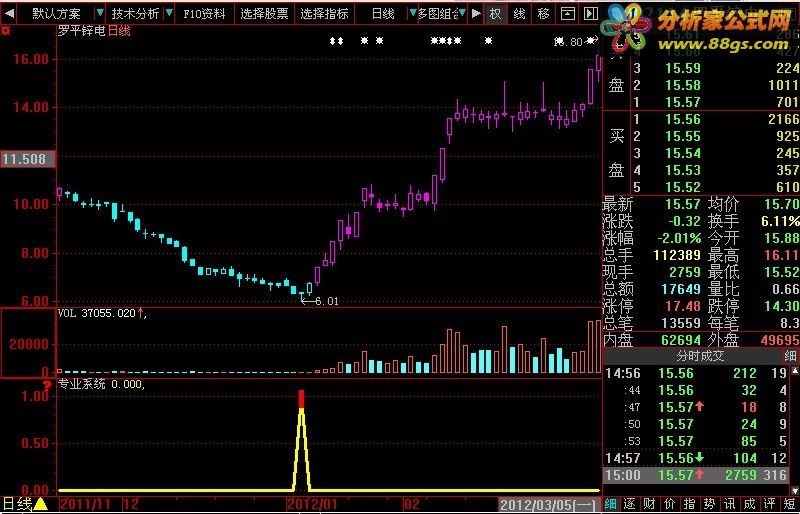This screenshot has width=800, height=514.
Task: Click the 细 button in 分时成交 header
Action: 790,356
